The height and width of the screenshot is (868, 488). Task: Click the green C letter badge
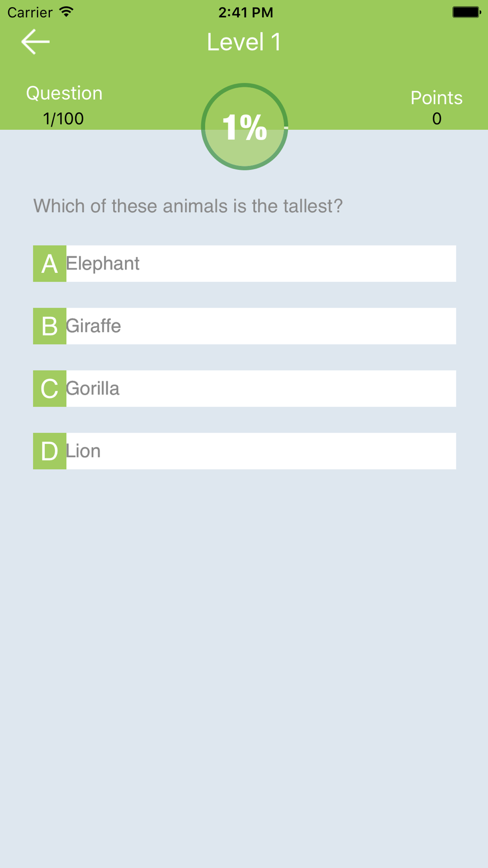pyautogui.click(x=50, y=389)
